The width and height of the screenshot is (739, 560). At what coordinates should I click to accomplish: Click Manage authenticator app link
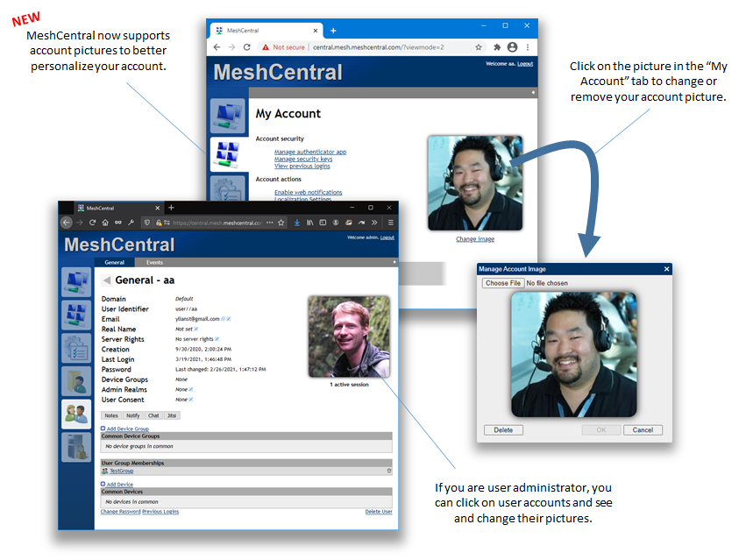click(310, 152)
